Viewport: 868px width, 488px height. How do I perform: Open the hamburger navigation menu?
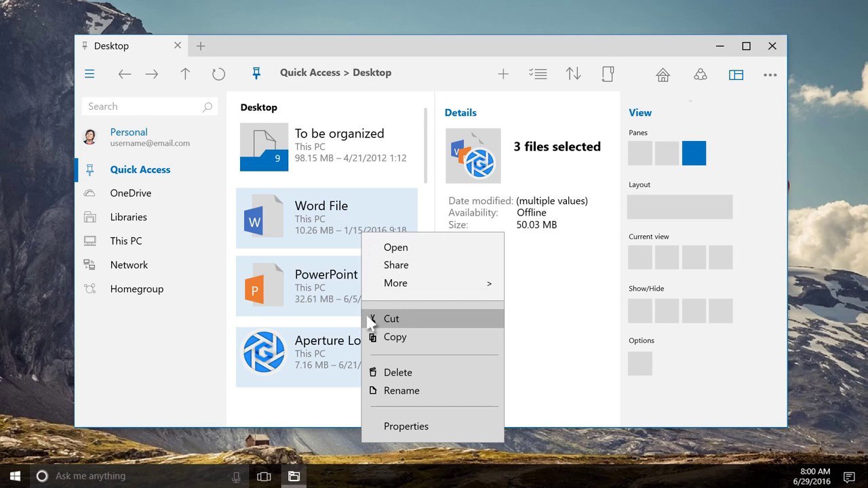[x=90, y=74]
